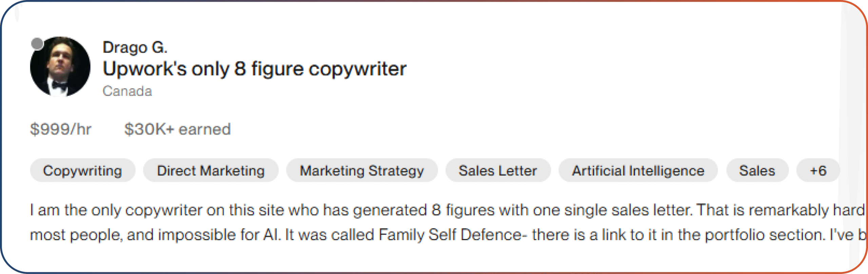Image resolution: width=868 pixels, height=274 pixels.
Task: Click the gray offline status dot
Action: coord(37,44)
